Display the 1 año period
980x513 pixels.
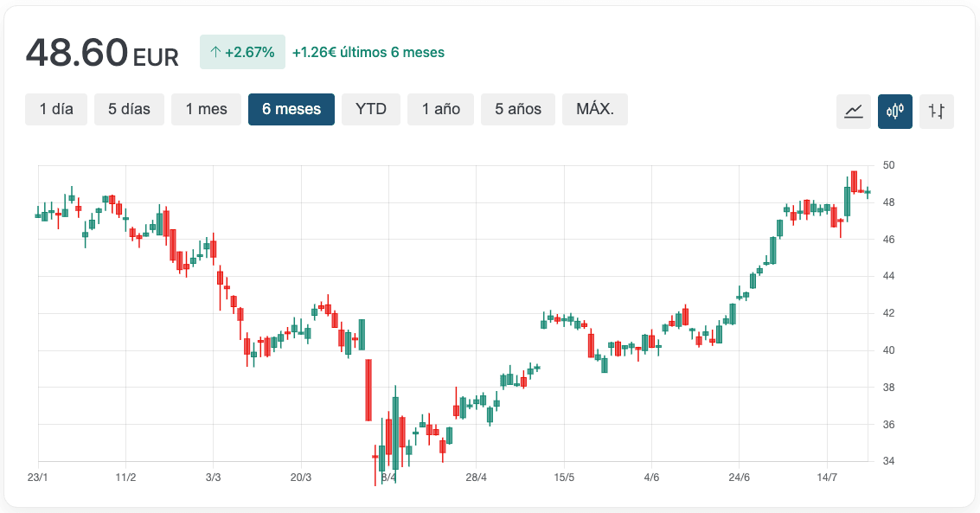(441, 109)
